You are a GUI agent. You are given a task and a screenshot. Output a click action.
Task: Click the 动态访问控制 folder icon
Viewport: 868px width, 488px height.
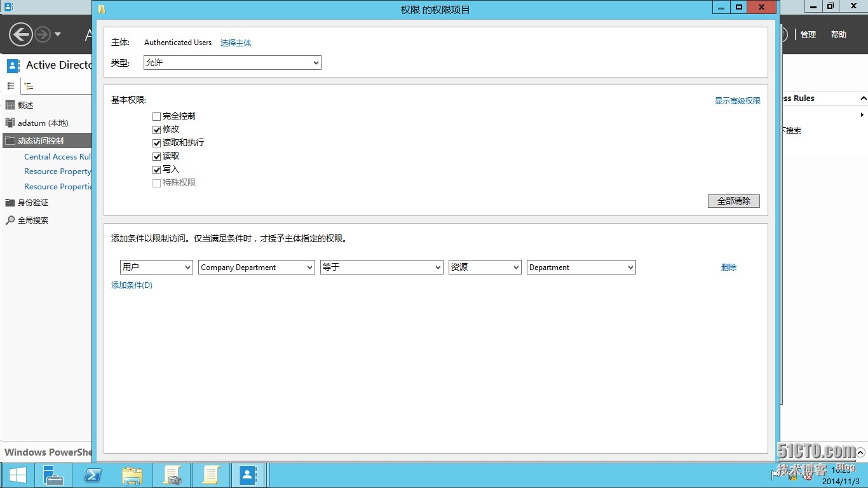click(10, 140)
